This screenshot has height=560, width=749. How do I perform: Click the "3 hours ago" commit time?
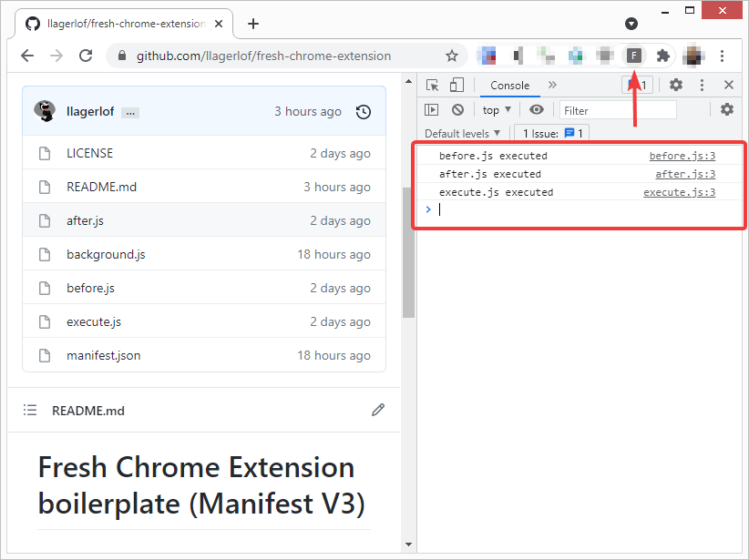pyautogui.click(x=308, y=112)
